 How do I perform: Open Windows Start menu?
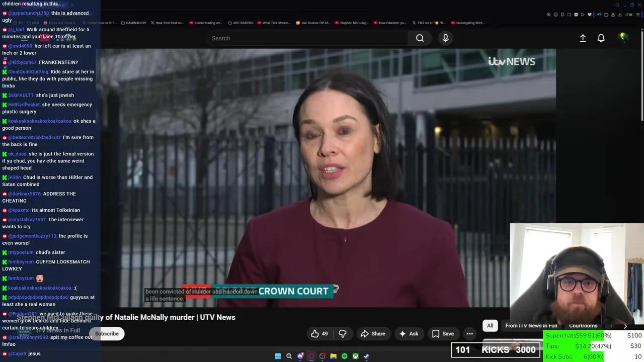click(278, 356)
